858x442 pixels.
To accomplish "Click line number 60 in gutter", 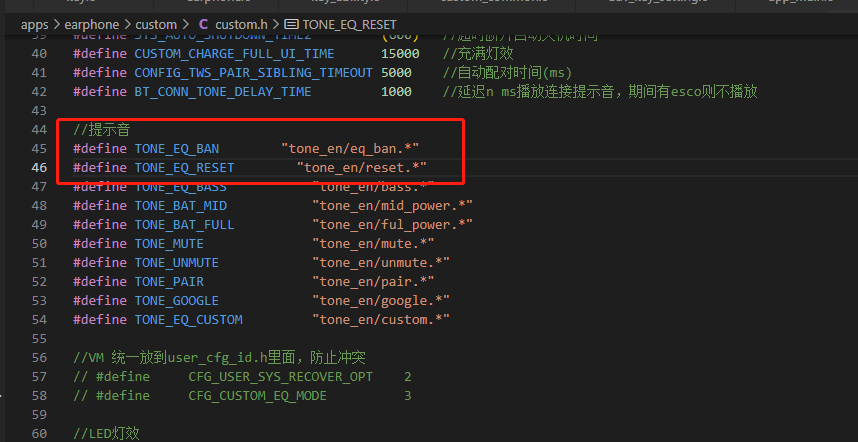I will (x=39, y=434).
